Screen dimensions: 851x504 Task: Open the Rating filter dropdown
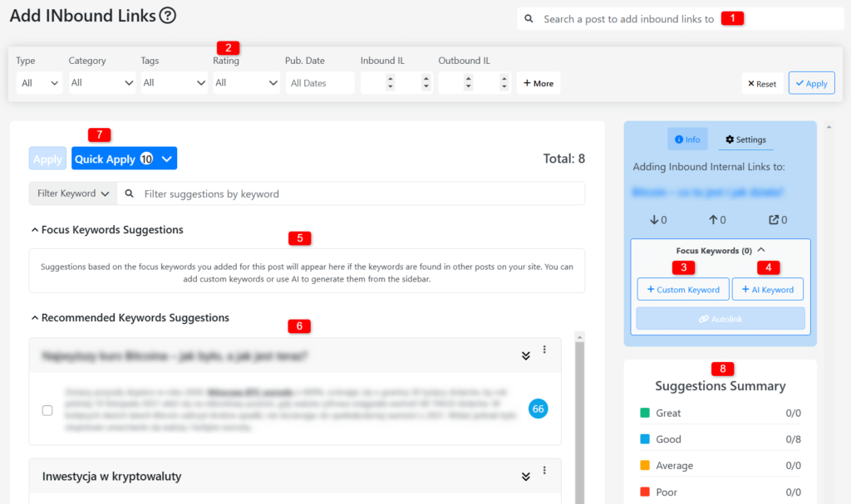pos(246,83)
